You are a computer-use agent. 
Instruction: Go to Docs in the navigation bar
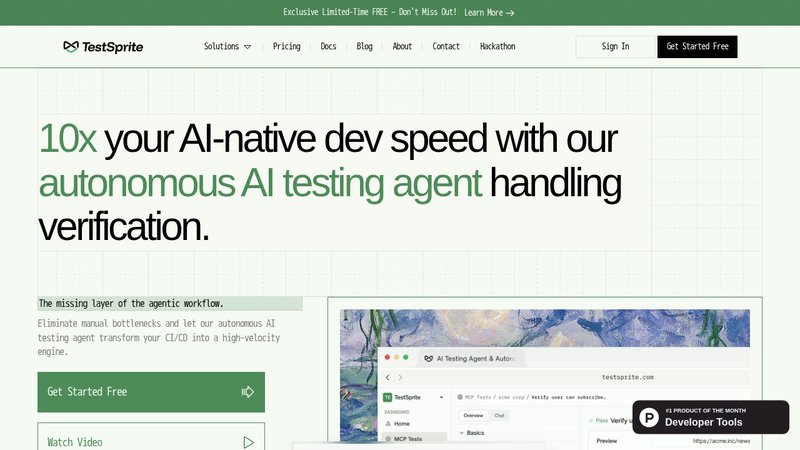click(328, 46)
